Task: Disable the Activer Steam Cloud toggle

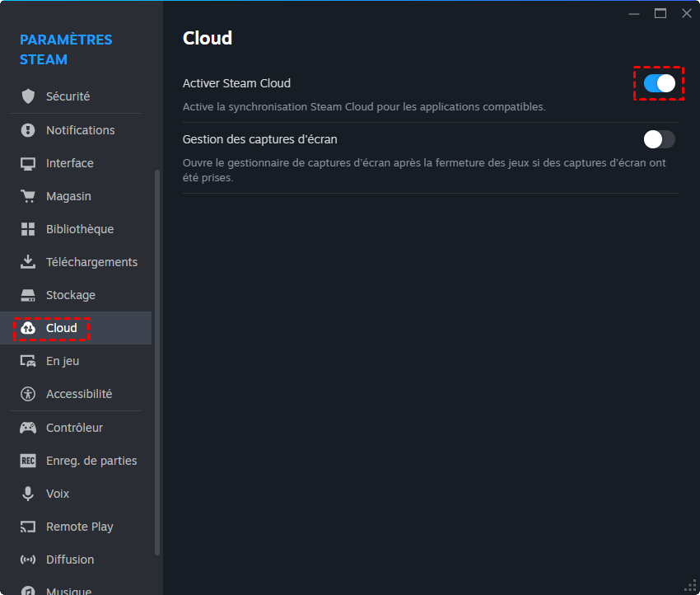Action: [x=659, y=83]
